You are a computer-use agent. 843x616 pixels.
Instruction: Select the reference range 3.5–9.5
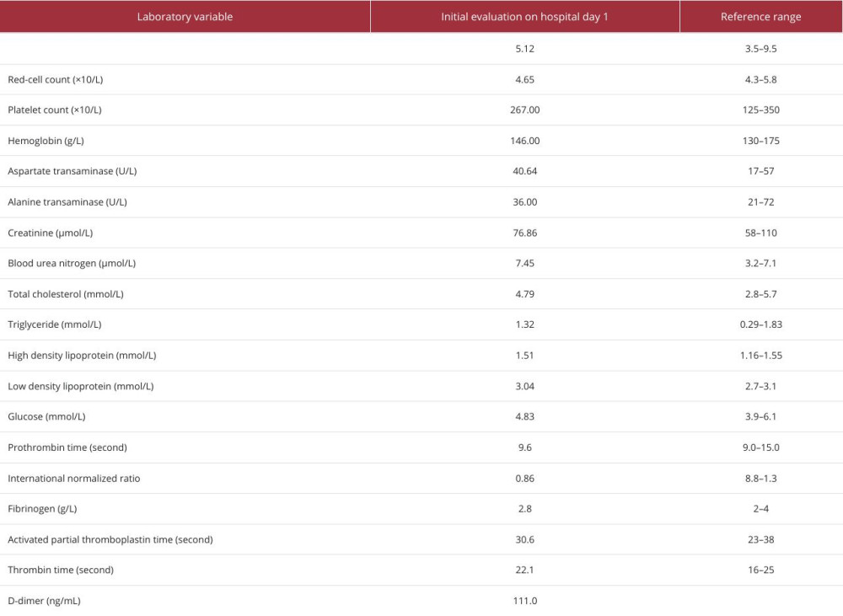pyautogui.click(x=760, y=48)
